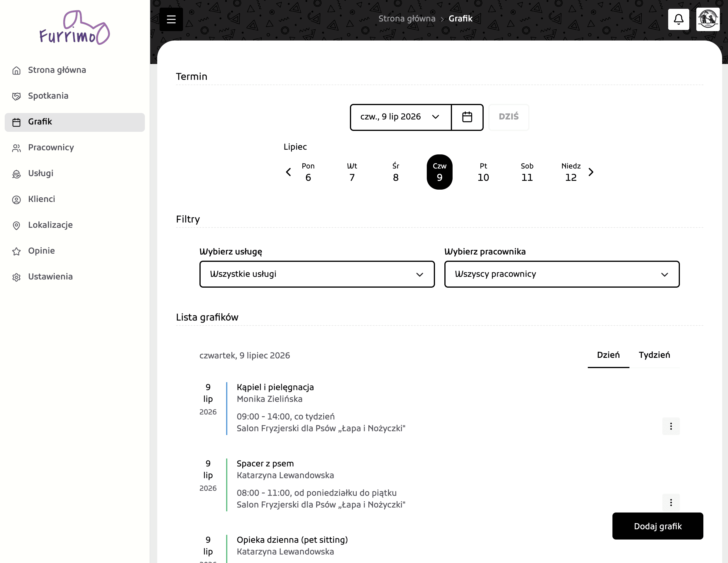Click Spacer z psem schedule title
Image resolution: width=728 pixels, height=563 pixels.
(265, 463)
